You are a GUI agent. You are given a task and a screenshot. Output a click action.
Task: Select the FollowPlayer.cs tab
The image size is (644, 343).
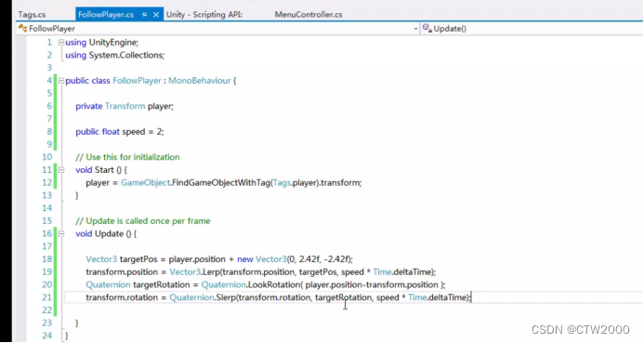point(106,14)
